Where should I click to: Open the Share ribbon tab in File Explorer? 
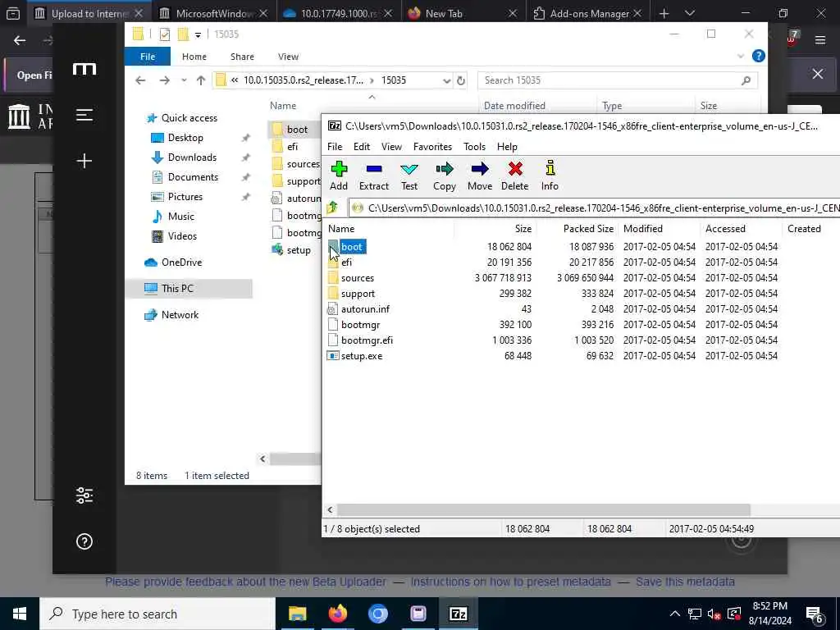point(242,57)
